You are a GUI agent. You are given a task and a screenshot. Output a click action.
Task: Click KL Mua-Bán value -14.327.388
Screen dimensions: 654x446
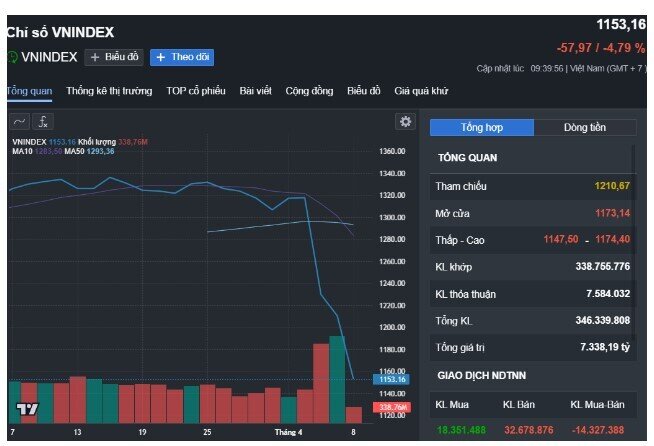[x=598, y=430]
